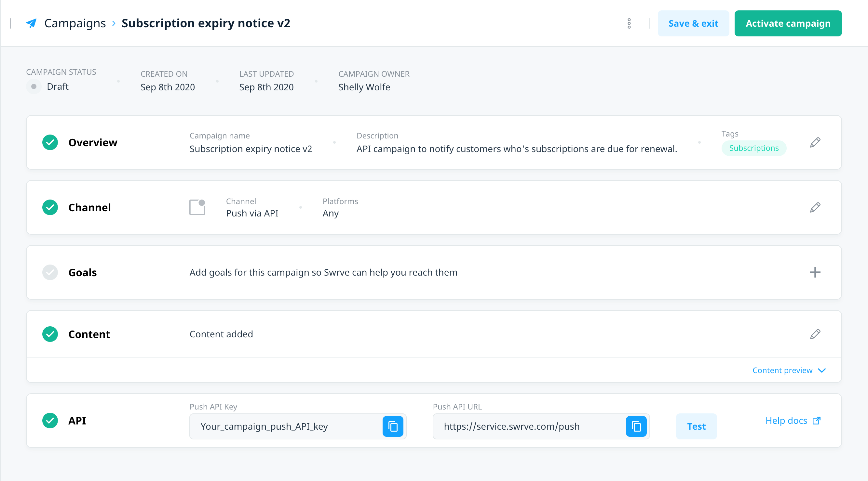This screenshot has height=481, width=868.
Task: Copy the Push API Key
Action: [x=393, y=426]
